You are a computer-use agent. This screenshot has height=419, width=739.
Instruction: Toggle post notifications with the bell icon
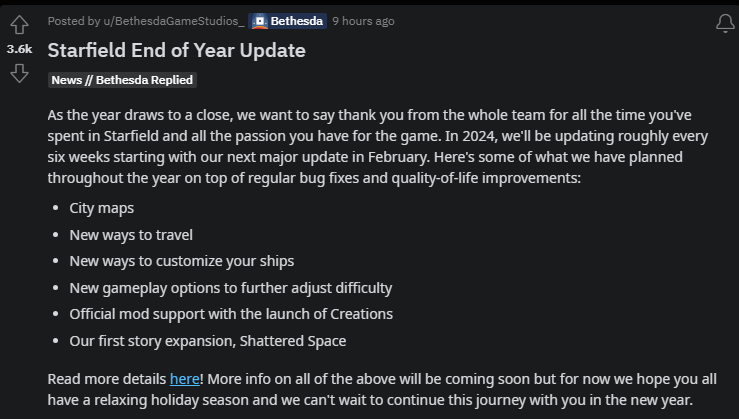[726, 23]
